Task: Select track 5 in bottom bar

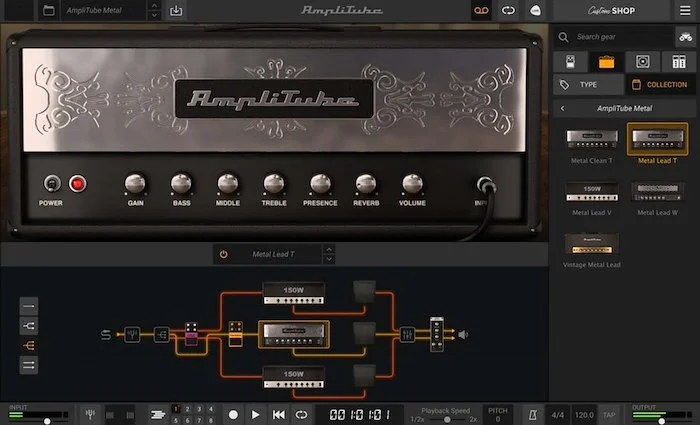Action: [x=176, y=420]
